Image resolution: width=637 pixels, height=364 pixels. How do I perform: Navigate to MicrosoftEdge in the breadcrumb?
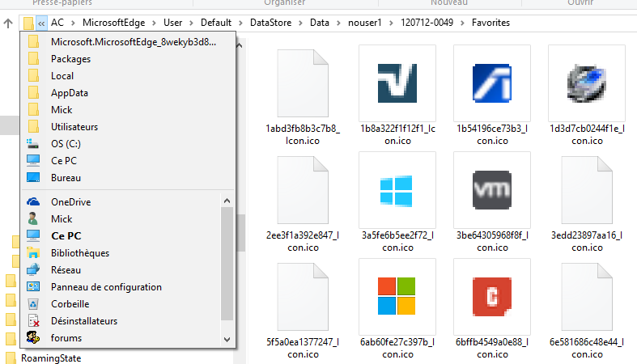(114, 23)
